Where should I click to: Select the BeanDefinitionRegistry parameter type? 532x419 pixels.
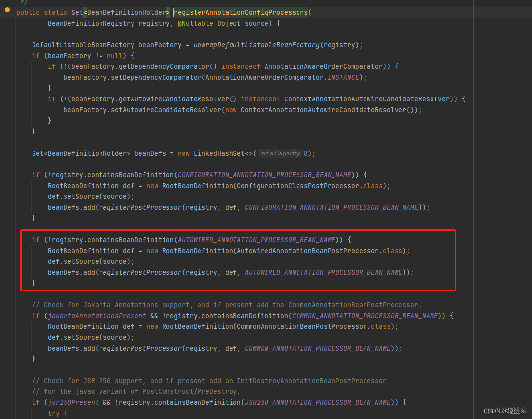tap(91, 23)
